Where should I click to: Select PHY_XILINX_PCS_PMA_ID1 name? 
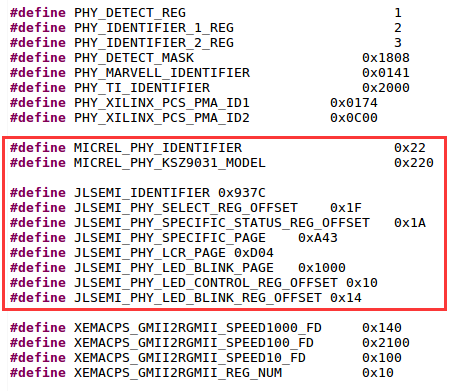click(x=162, y=103)
